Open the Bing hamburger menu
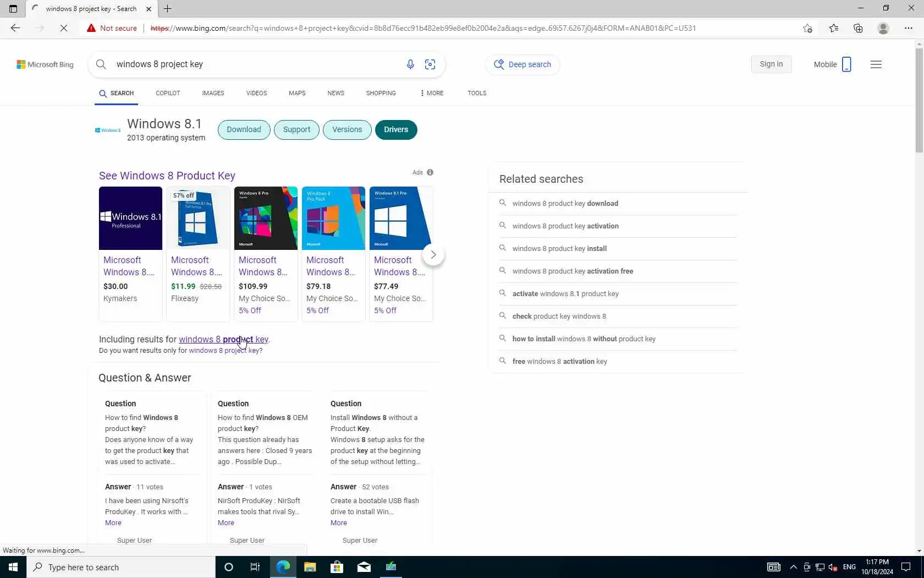The height and width of the screenshot is (578, 924). point(876,64)
